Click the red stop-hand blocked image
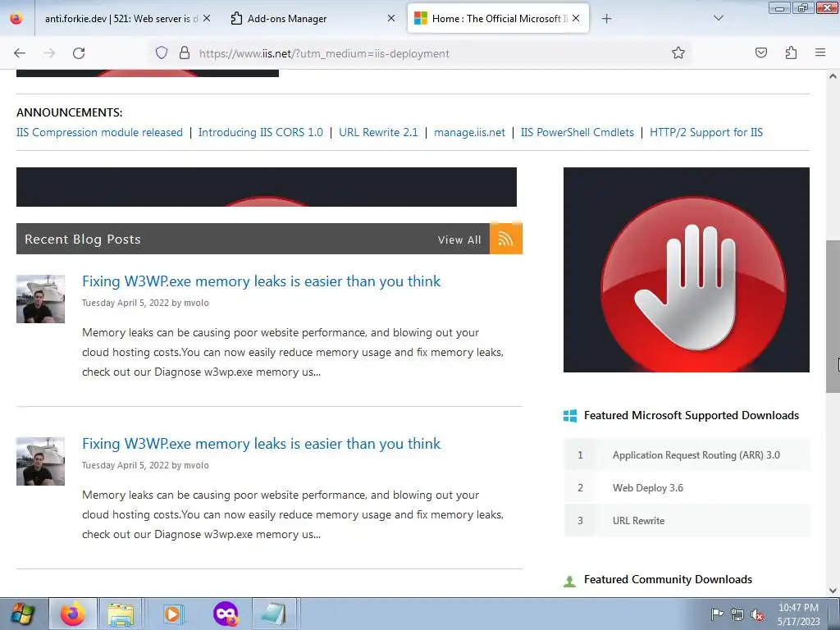The image size is (840, 630). [x=687, y=270]
